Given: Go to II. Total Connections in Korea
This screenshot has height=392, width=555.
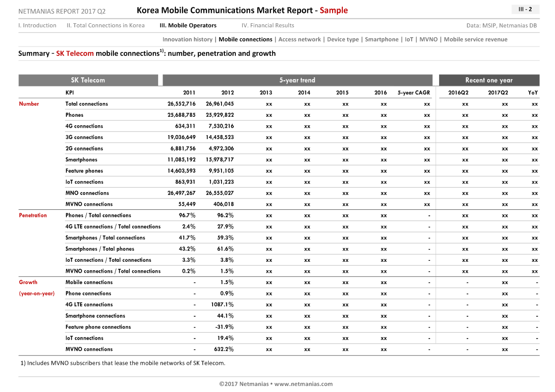Looking at the screenshot, I should tap(106, 25).
